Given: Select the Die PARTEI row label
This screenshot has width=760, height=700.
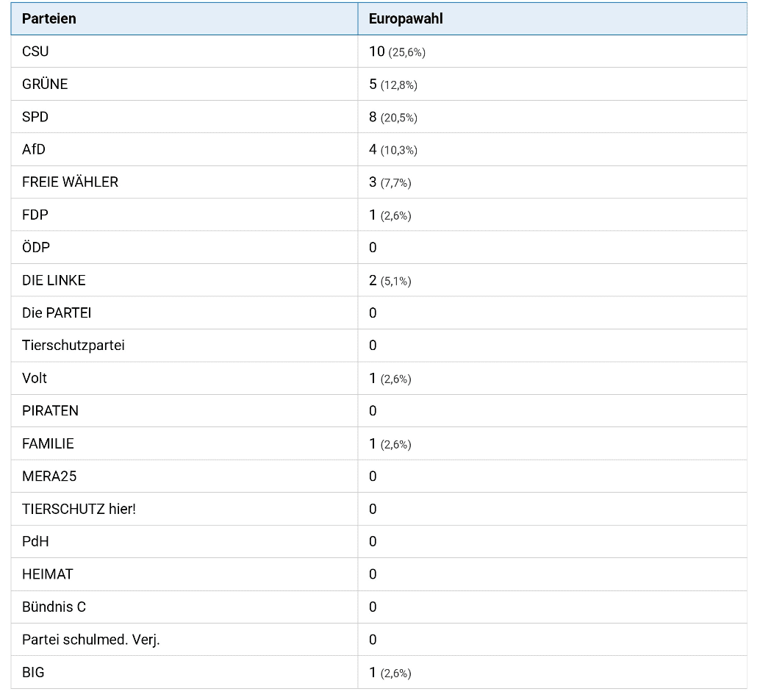Looking at the screenshot, I should tap(57, 312).
